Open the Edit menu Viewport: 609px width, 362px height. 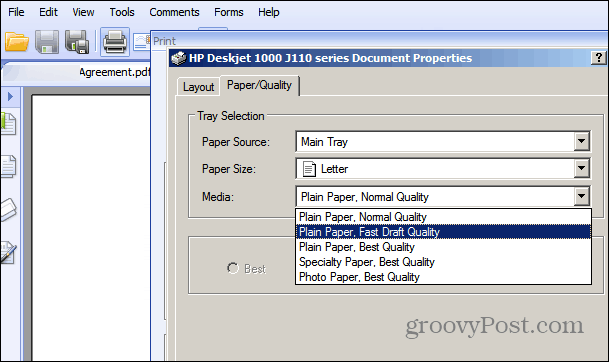(x=48, y=12)
